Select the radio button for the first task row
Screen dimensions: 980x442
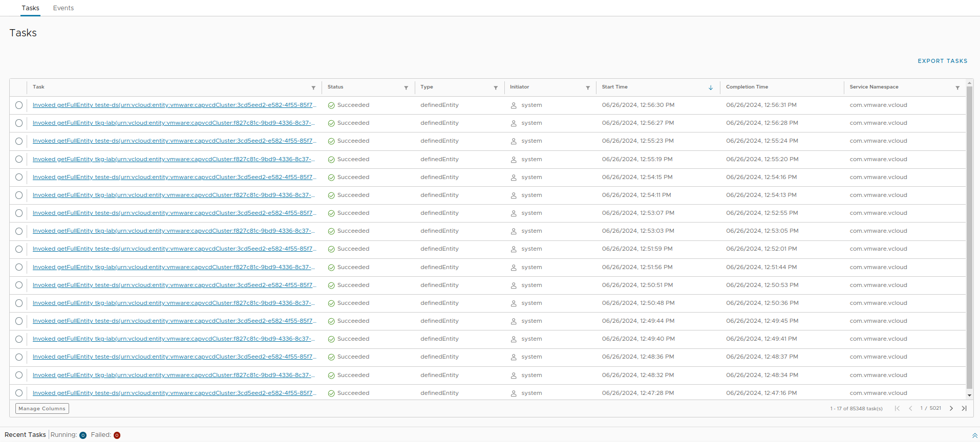tap(19, 105)
